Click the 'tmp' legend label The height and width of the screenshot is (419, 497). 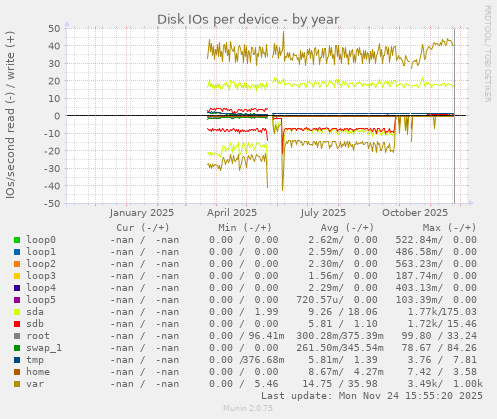click(x=35, y=360)
